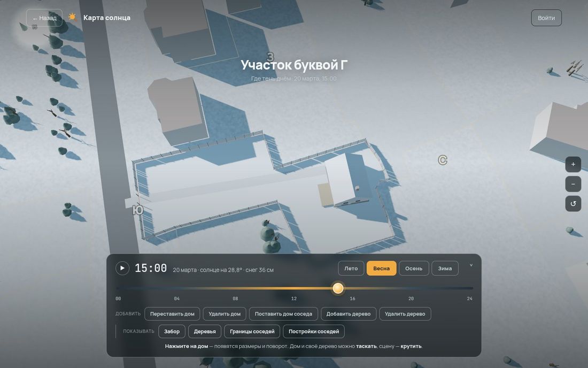The height and width of the screenshot is (368, 588).
Task: Click the play animation button
Action: pyautogui.click(x=122, y=268)
